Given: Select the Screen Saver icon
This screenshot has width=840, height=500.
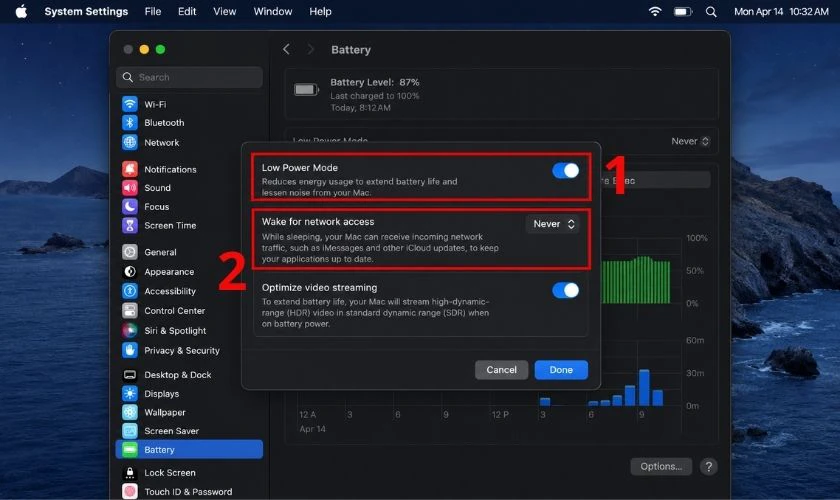Looking at the screenshot, I should (130, 431).
